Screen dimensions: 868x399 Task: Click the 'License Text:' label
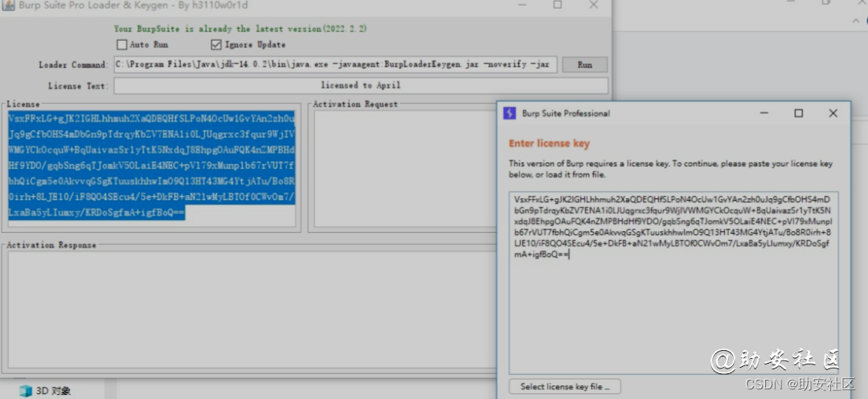tap(79, 86)
